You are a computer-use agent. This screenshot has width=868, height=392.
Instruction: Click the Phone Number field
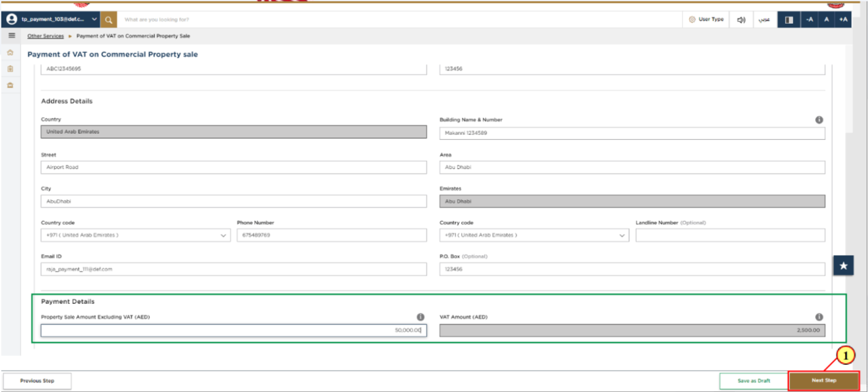click(x=332, y=235)
